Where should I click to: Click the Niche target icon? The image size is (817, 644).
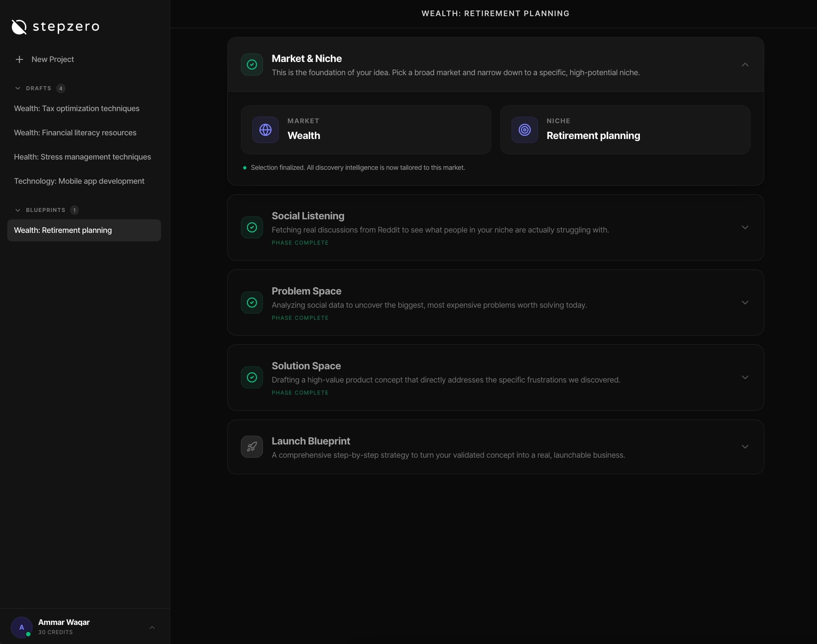pyautogui.click(x=524, y=130)
